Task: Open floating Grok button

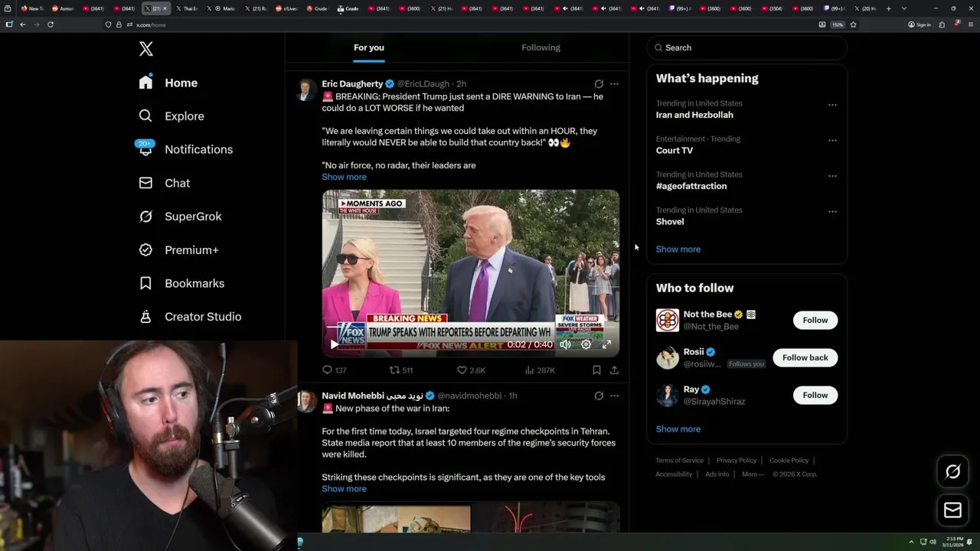Action: point(953,472)
